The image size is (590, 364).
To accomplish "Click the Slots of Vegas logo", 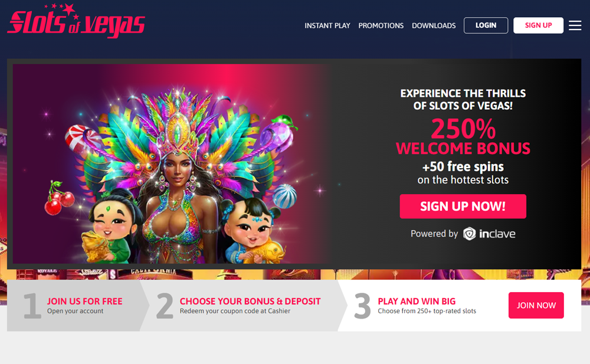I will [76, 21].
